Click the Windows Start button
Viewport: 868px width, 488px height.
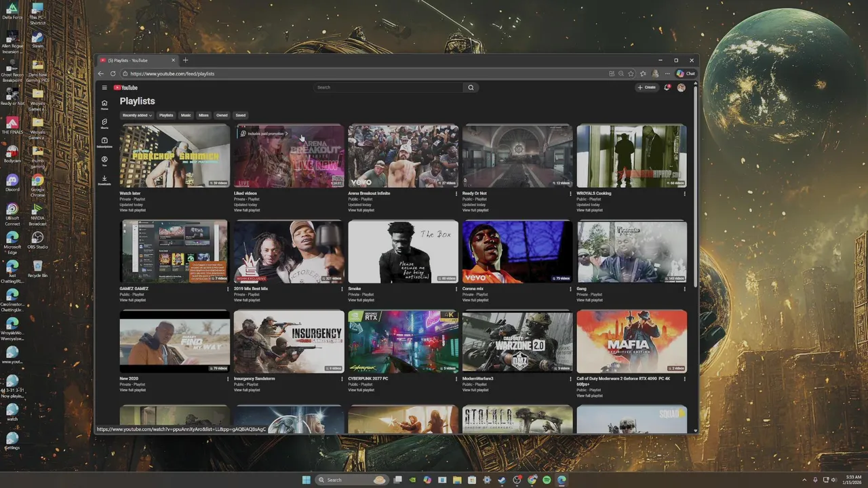307,480
